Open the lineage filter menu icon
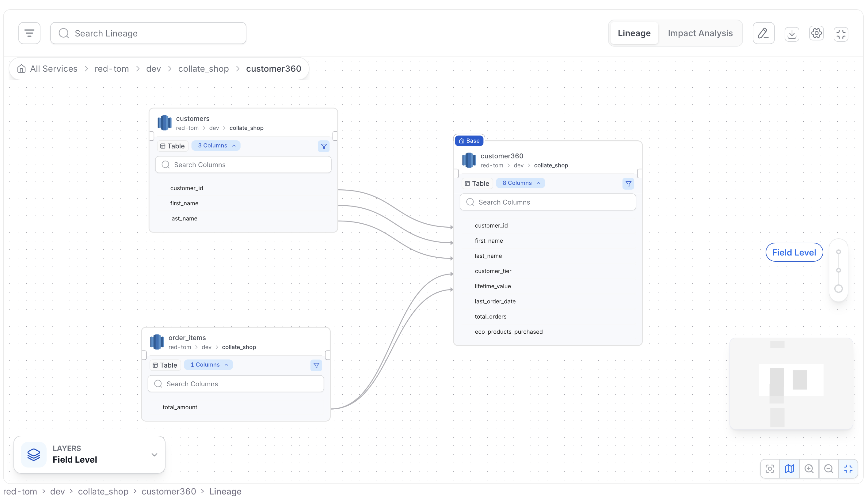The width and height of the screenshot is (868, 500). [29, 33]
